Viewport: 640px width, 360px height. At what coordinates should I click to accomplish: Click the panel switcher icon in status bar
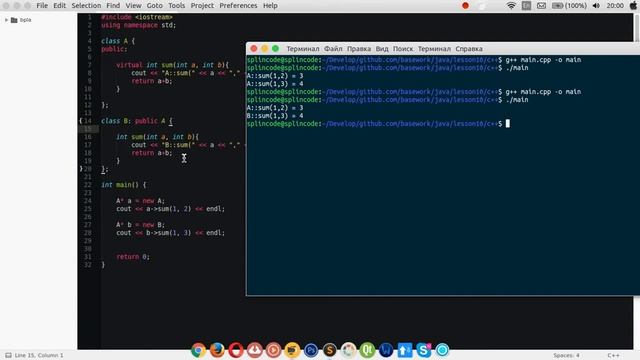click(8, 356)
